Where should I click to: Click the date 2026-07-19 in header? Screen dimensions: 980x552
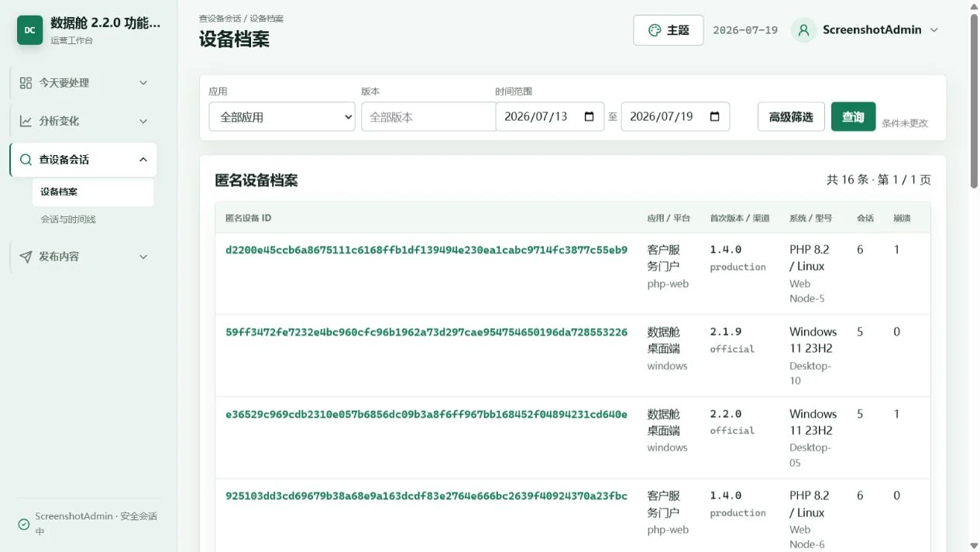745,30
